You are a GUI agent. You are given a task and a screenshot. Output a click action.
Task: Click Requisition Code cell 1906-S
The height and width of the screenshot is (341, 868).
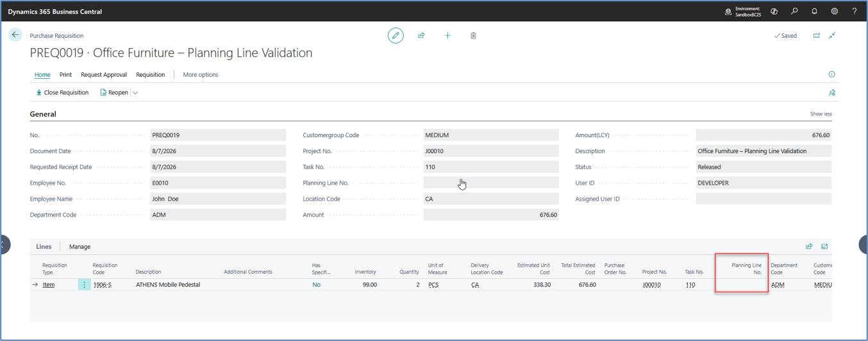[x=102, y=285]
